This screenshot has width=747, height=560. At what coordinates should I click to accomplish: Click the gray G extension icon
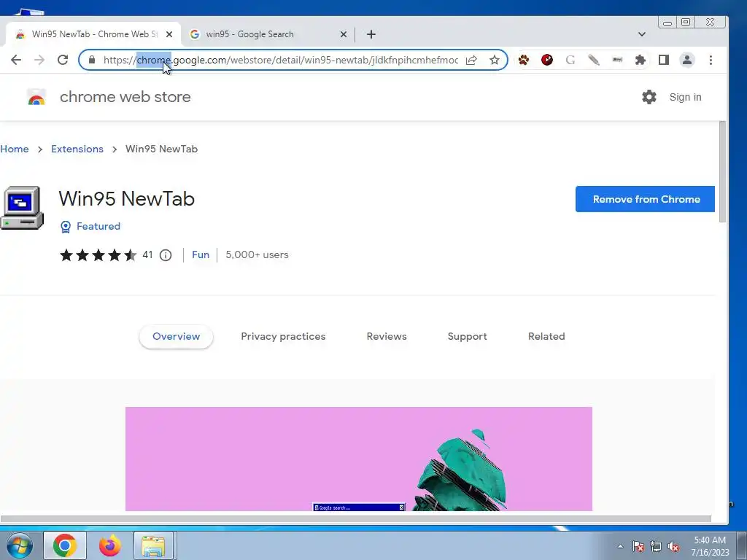(x=570, y=60)
